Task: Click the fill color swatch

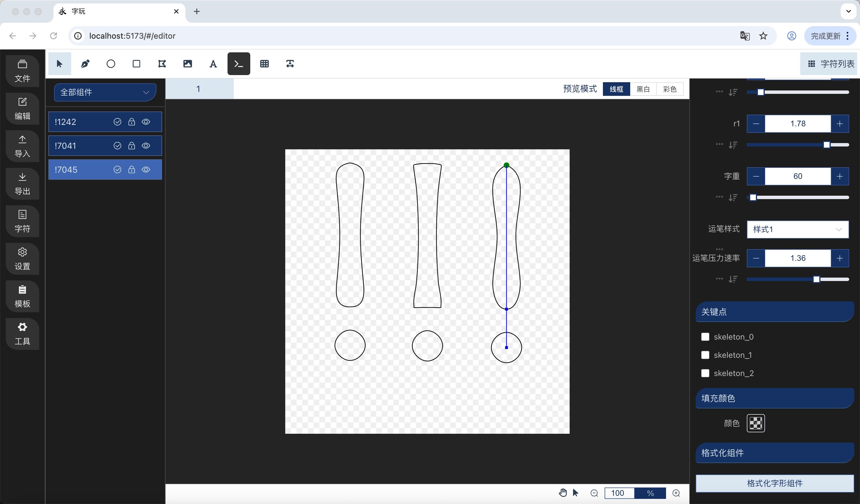Action: (x=756, y=423)
